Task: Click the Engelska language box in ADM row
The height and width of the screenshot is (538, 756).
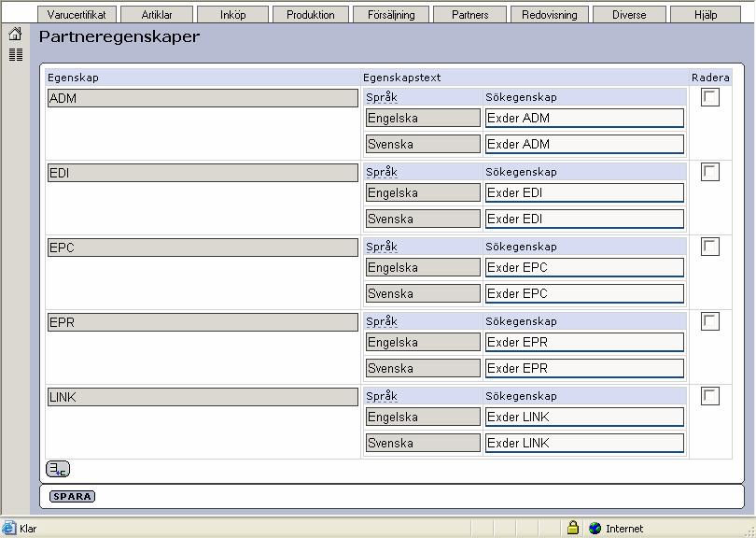Action: [x=424, y=118]
